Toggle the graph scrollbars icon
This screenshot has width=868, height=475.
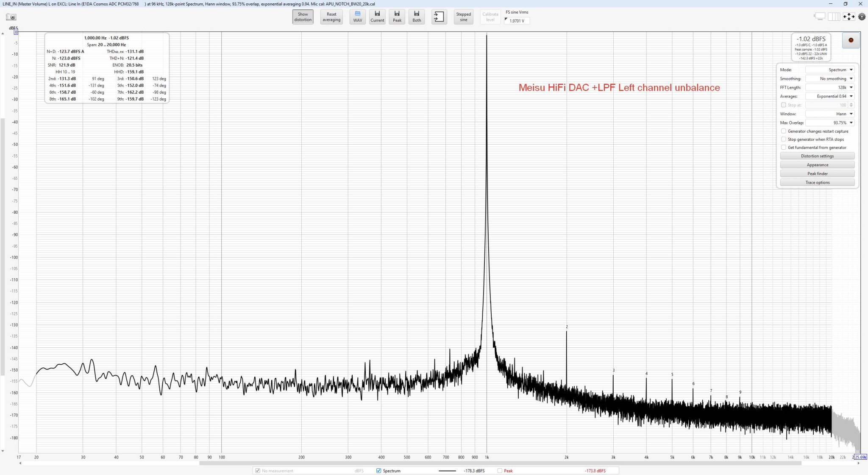820,17
